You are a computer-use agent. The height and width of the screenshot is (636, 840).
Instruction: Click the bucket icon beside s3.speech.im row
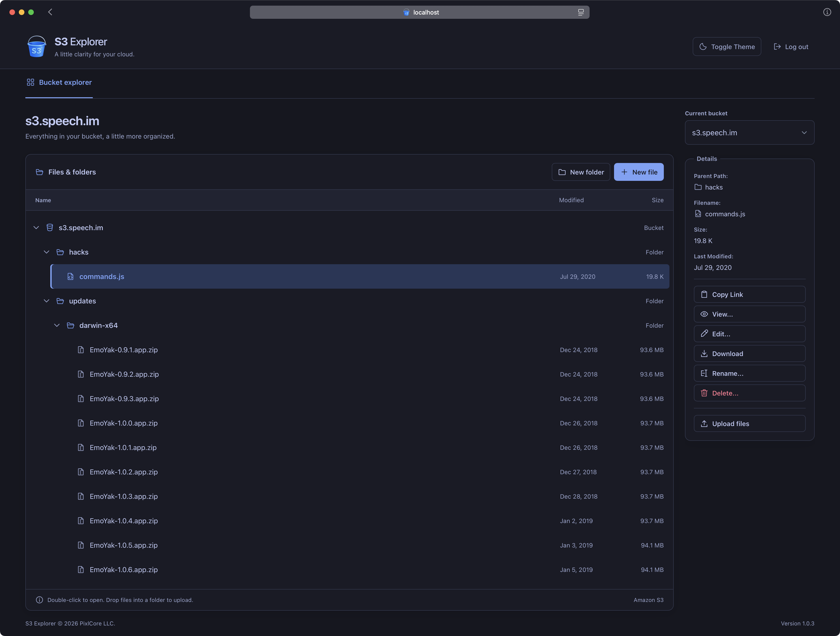coord(50,227)
